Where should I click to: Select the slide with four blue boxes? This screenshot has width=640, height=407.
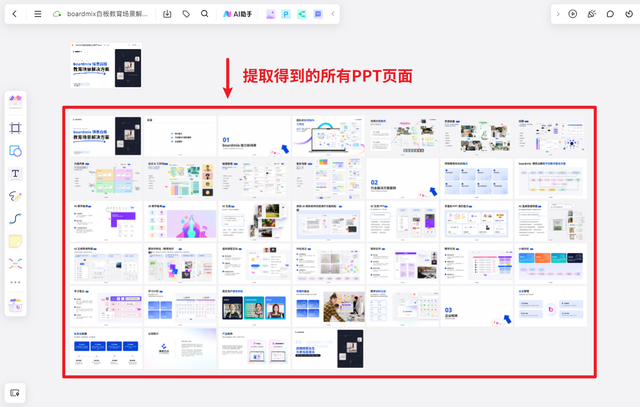point(106,348)
